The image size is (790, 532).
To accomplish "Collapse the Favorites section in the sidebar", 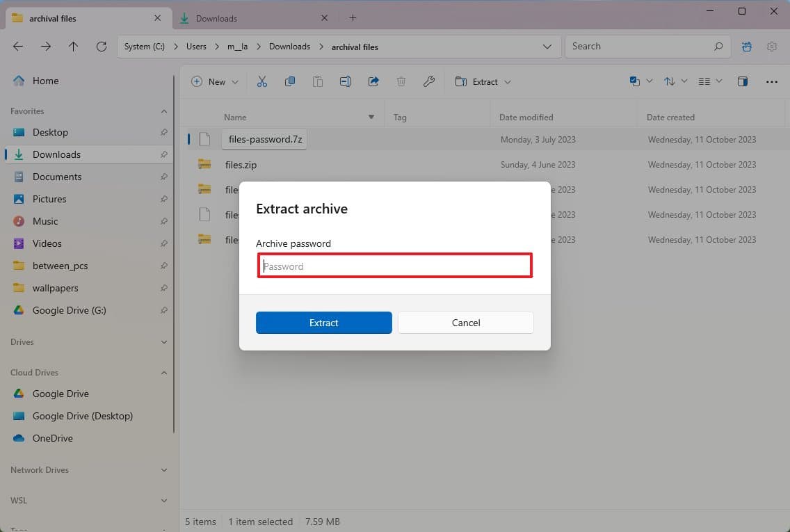I will click(x=164, y=111).
